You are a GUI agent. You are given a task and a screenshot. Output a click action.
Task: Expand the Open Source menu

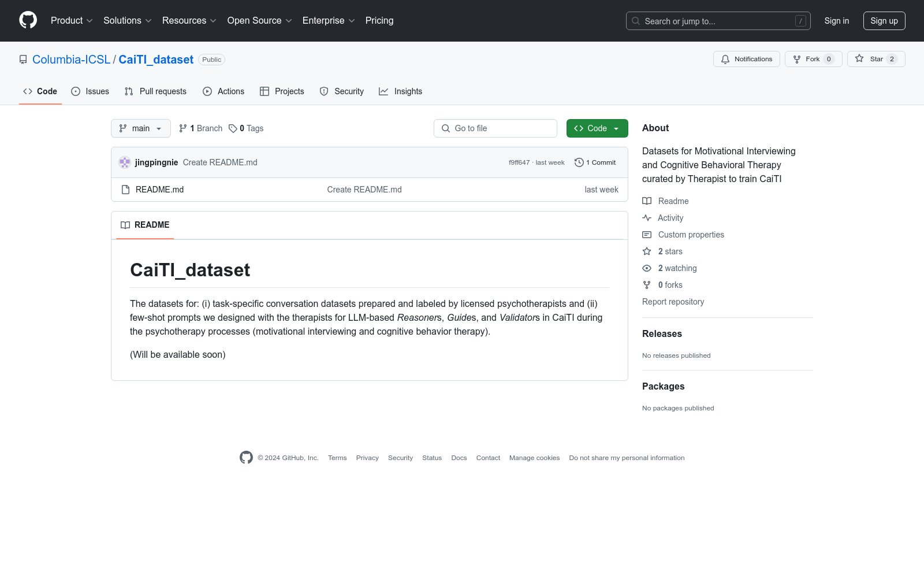click(x=260, y=21)
